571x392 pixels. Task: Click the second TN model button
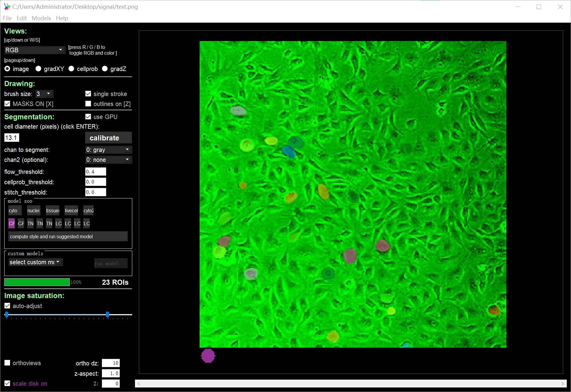pos(40,223)
